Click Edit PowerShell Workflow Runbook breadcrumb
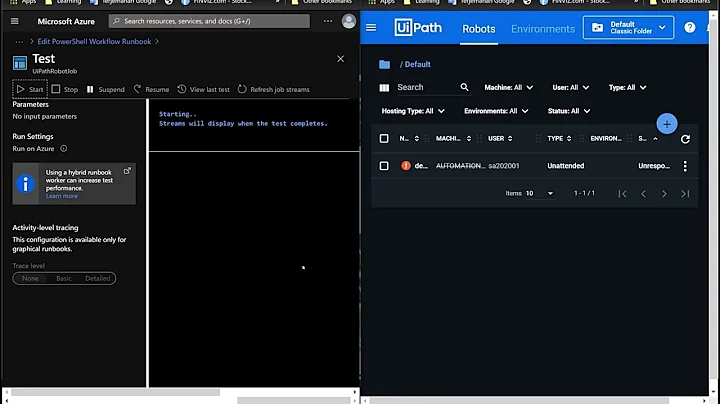Screen dimensions: 720x404 (94, 41)
